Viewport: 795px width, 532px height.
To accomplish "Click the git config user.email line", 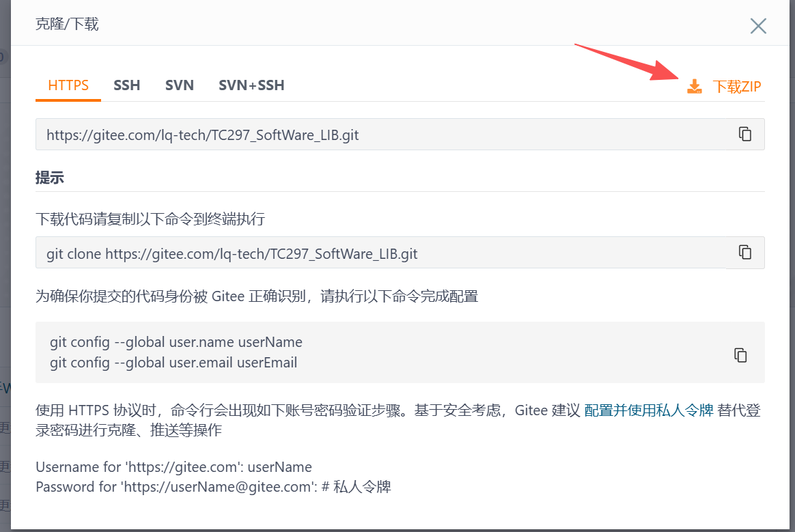I will coord(173,363).
